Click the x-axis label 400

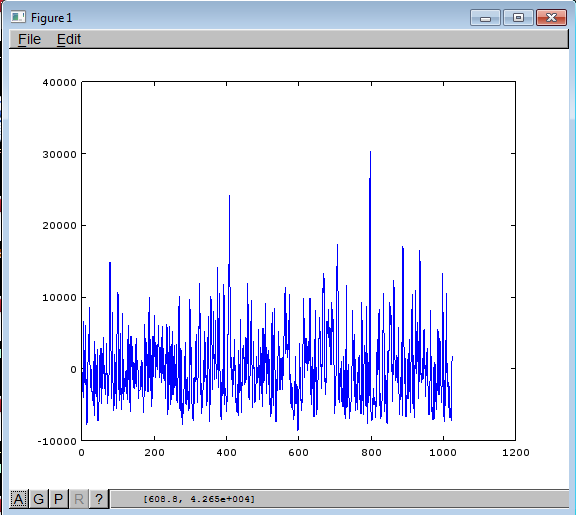(x=227, y=453)
